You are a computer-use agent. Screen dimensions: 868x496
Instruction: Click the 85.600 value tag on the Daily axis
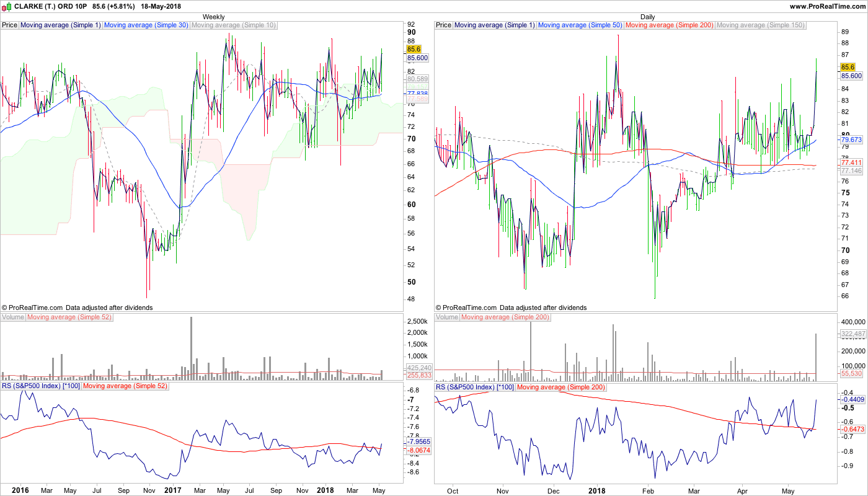point(851,76)
